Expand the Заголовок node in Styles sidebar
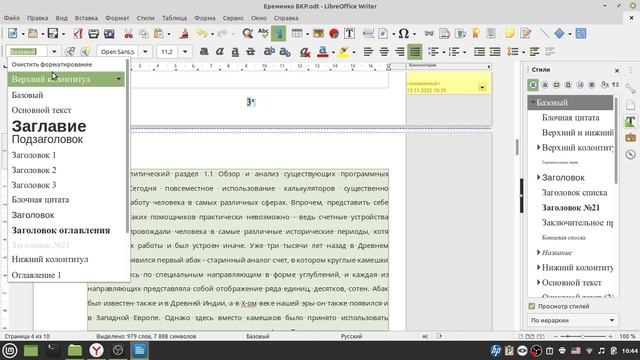 [538, 177]
